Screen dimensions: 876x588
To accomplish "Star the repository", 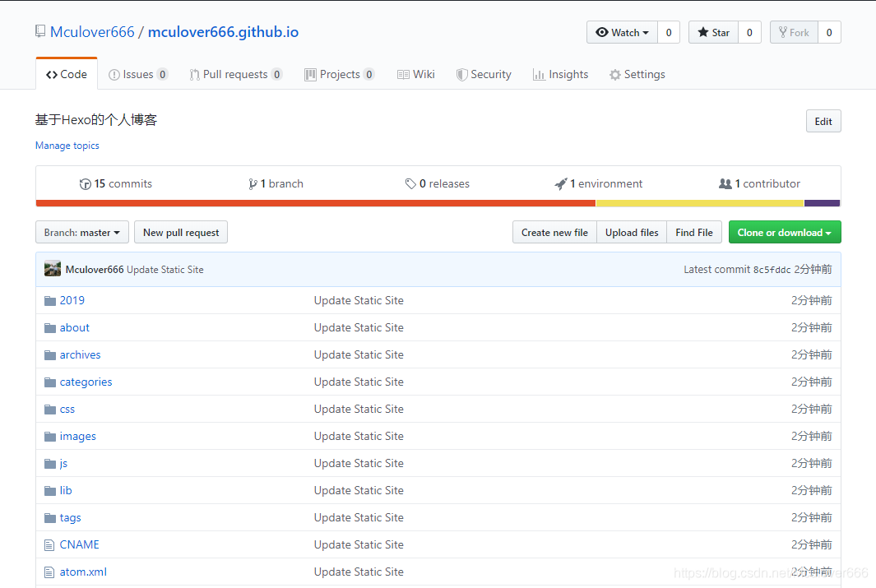I will (713, 32).
